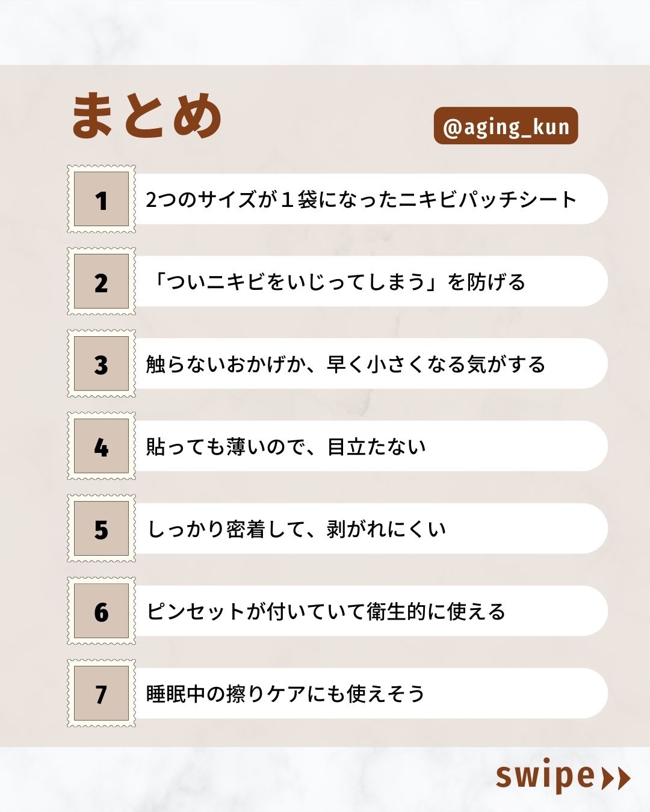650x812 pixels.
Task: Click the number 2 stamp icon
Action: (101, 281)
